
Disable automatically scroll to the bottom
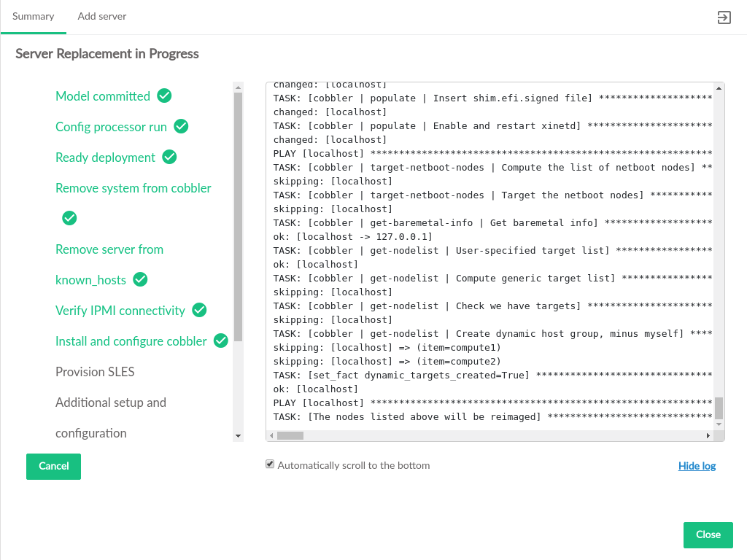(x=270, y=464)
